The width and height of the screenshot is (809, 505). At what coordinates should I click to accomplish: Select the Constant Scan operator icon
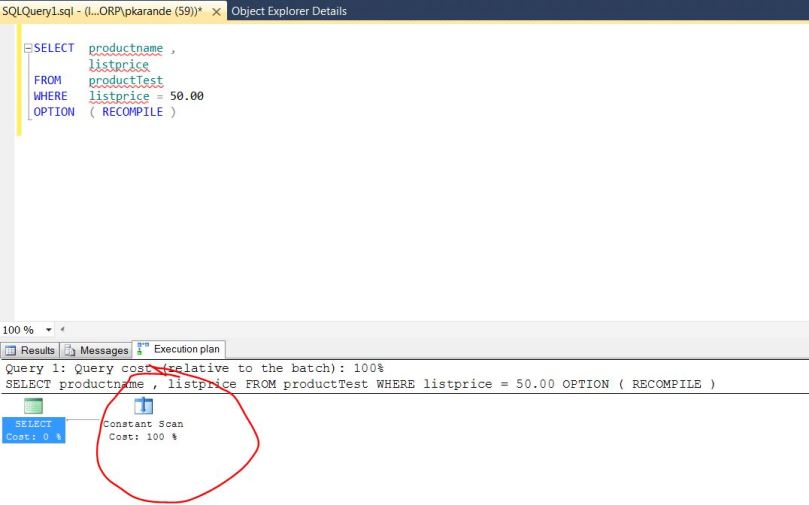143,406
